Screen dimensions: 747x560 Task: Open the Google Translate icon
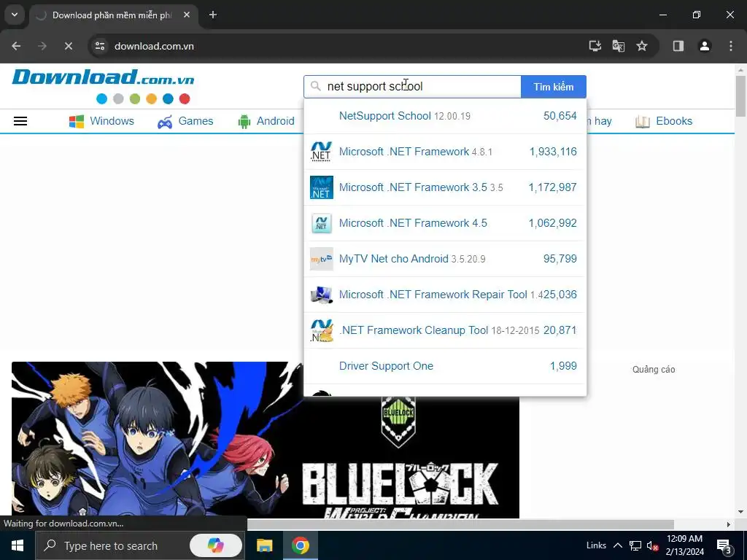point(619,46)
